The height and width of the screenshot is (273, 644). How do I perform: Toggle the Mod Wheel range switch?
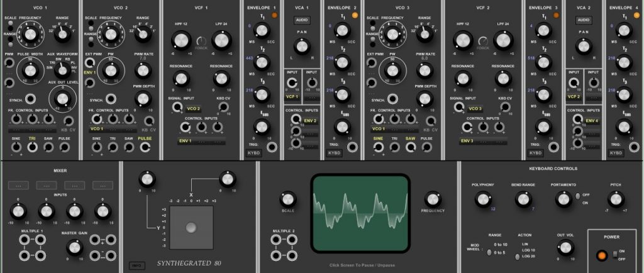pos(489,252)
